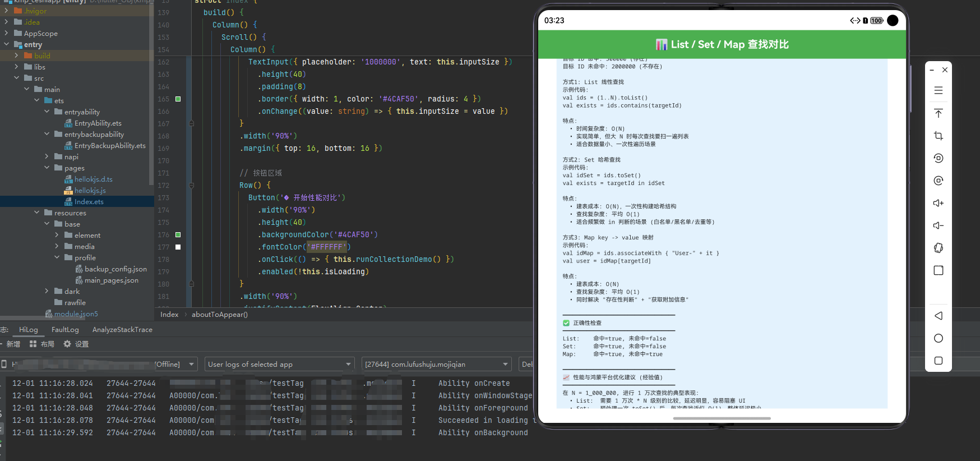
Task: Click 新增 to add a log tab
Action: (x=10, y=344)
